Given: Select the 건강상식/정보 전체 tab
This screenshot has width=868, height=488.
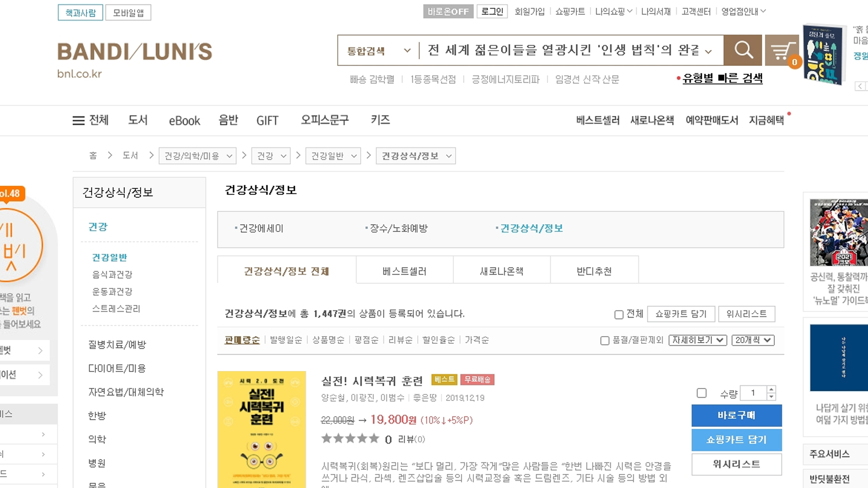Looking at the screenshot, I should (287, 271).
